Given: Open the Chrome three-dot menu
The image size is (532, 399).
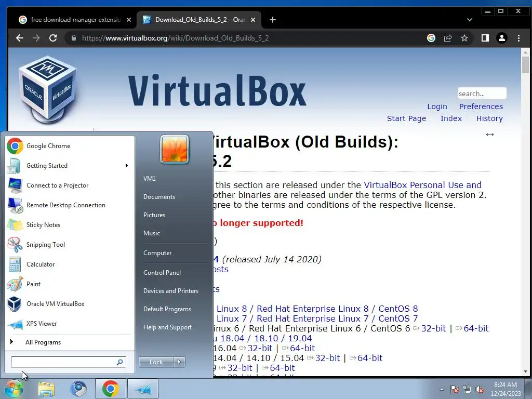Looking at the screenshot, I should [x=518, y=38].
